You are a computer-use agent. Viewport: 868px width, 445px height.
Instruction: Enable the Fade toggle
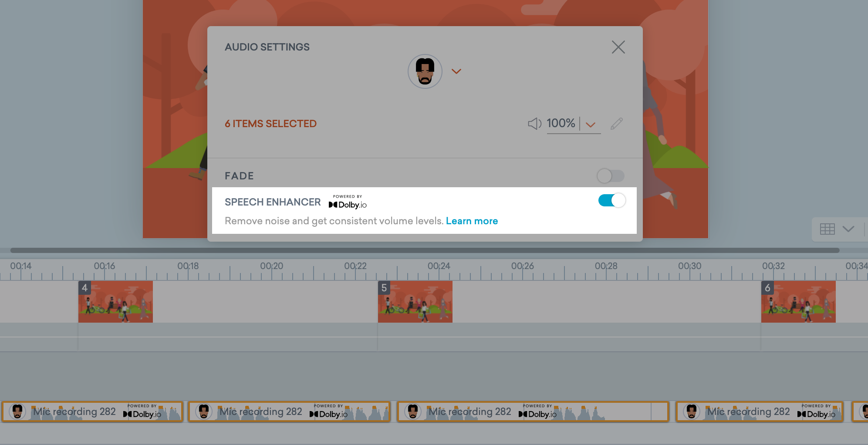pos(610,176)
